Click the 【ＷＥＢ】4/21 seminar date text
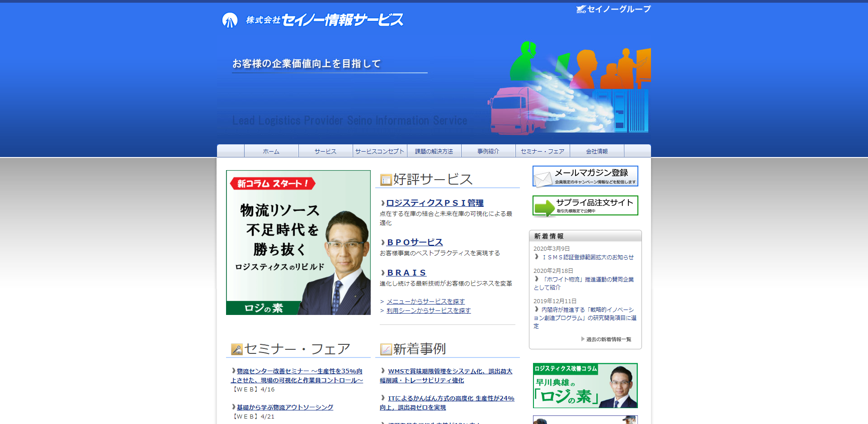Viewport: 868px width, 424px height. [253, 416]
